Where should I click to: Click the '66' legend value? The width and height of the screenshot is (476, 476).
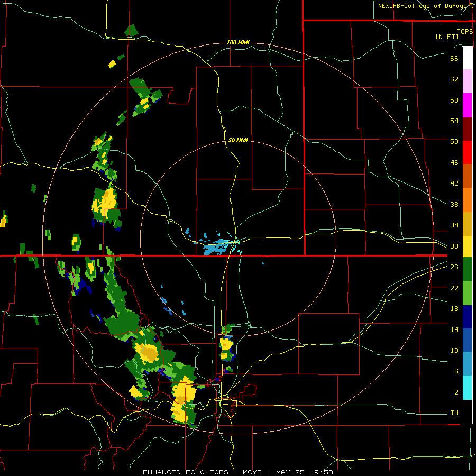coord(454,58)
